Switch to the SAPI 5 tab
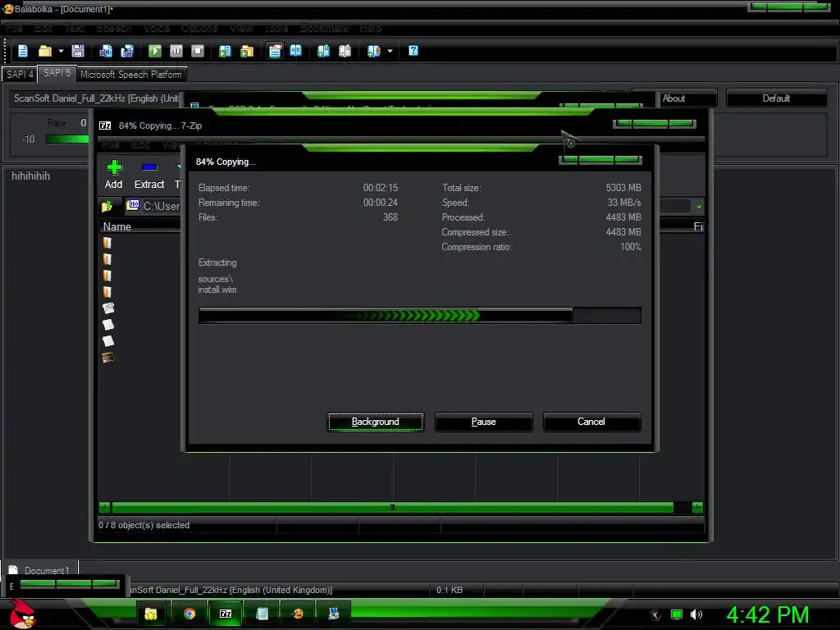Screen dimensions: 840x630 pyautogui.click(x=57, y=73)
